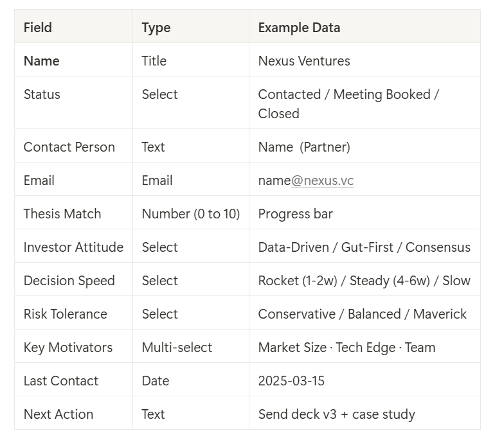The height and width of the screenshot is (440, 504).
Task: Select the Send deck v3 cell
Action: 336,414
